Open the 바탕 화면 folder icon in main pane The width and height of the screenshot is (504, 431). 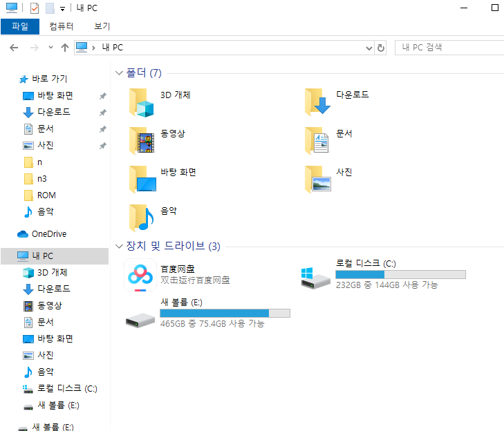click(x=142, y=179)
